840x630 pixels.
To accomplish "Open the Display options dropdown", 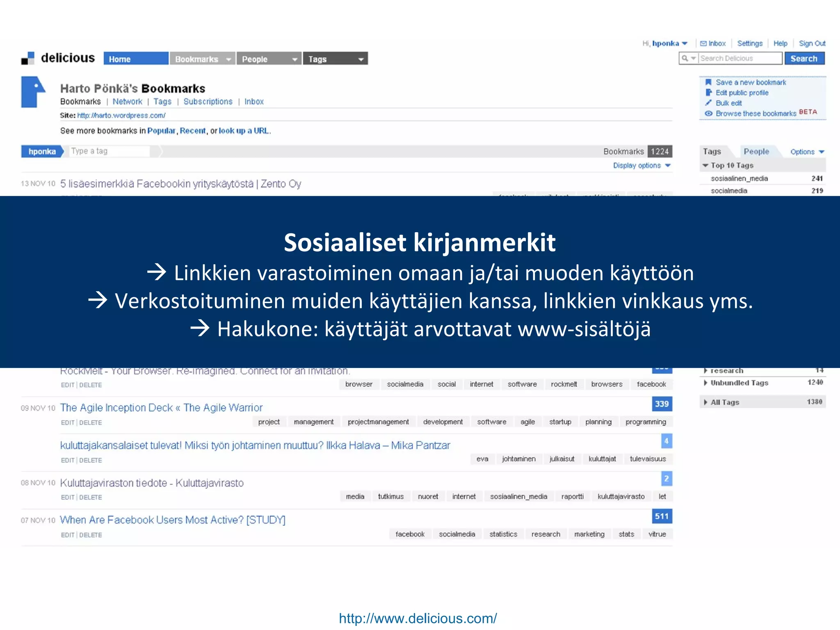I will click(x=641, y=165).
